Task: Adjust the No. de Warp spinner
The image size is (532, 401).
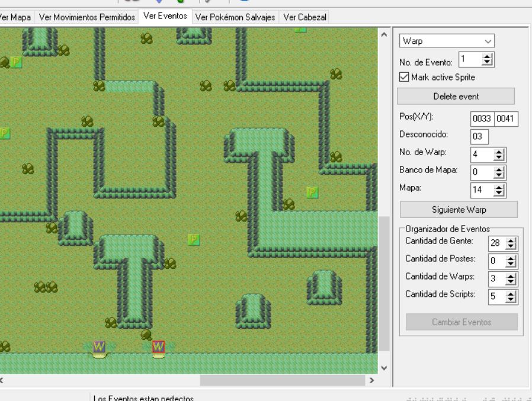Action: (499, 155)
